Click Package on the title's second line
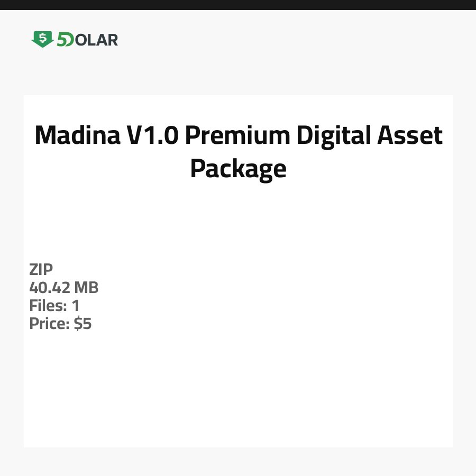The height and width of the screenshot is (476, 476). 238,169
